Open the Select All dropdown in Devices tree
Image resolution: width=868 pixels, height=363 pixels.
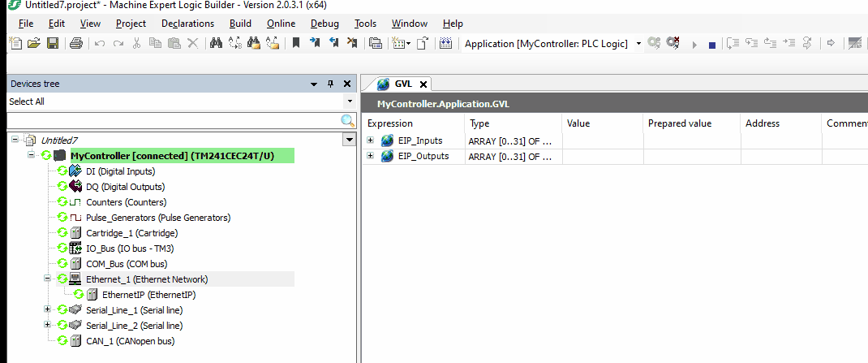[349, 102]
